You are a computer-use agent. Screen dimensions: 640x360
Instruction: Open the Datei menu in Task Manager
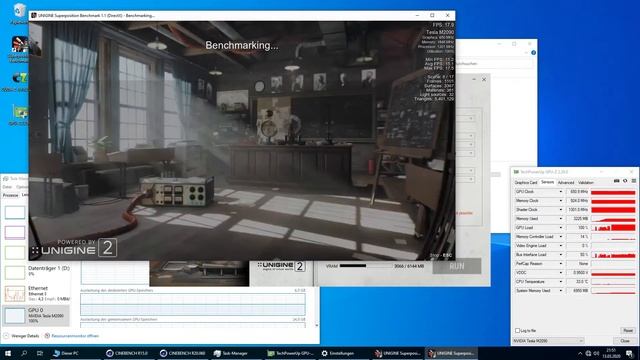[x=7, y=187]
